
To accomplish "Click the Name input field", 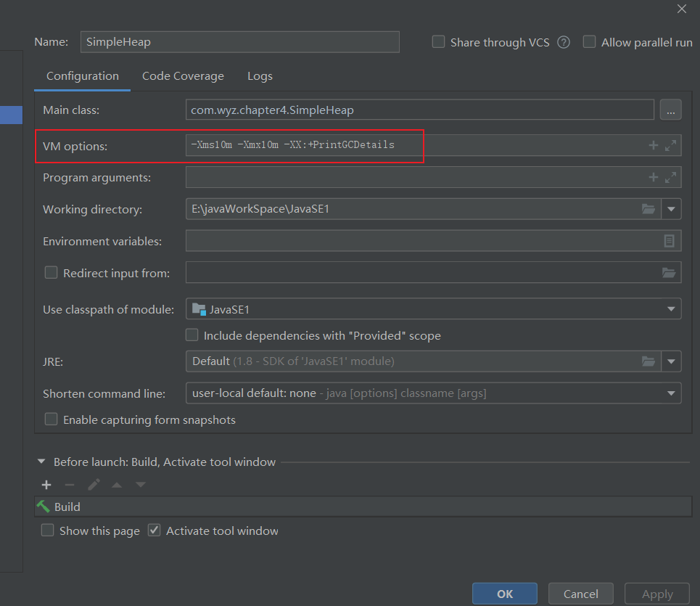I will tap(239, 42).
